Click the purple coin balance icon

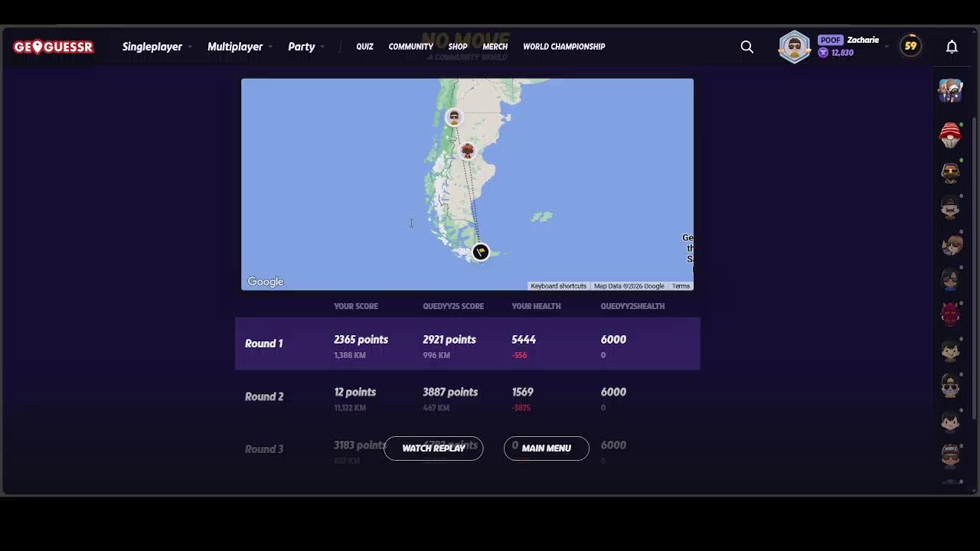[823, 53]
